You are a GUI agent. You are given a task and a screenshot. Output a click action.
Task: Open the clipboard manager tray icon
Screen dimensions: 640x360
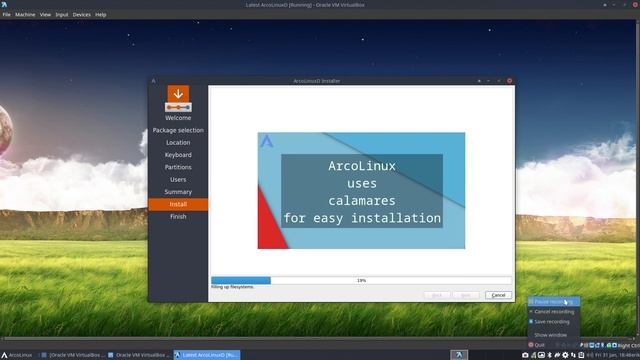pyautogui.click(x=581, y=355)
